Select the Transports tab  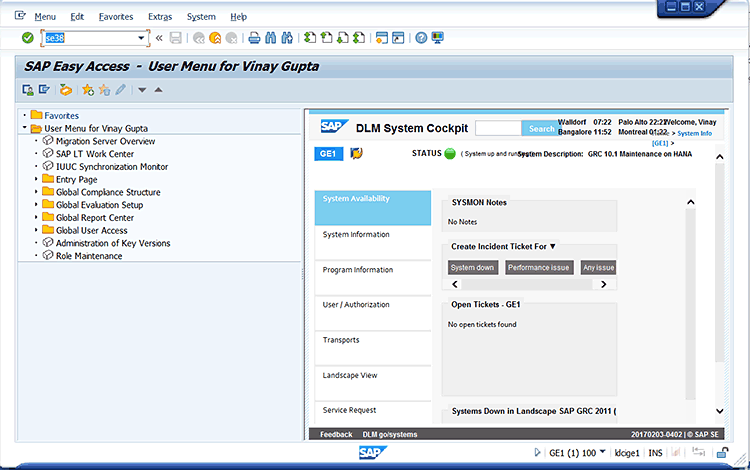point(373,349)
